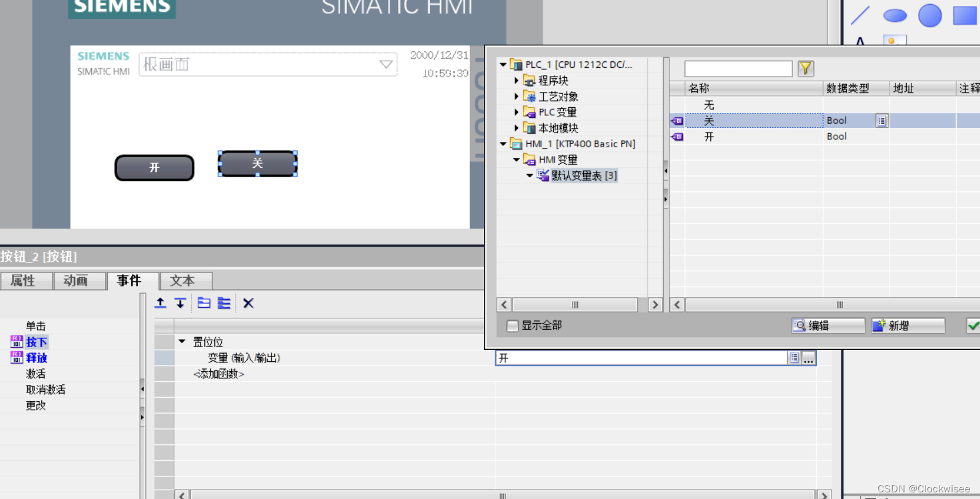Click left arrow of events pane scrollbar
Viewport: 980px width, 499px height.
point(182,496)
